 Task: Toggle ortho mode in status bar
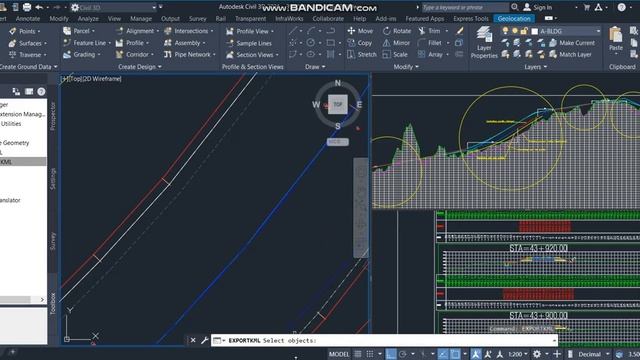point(391,354)
